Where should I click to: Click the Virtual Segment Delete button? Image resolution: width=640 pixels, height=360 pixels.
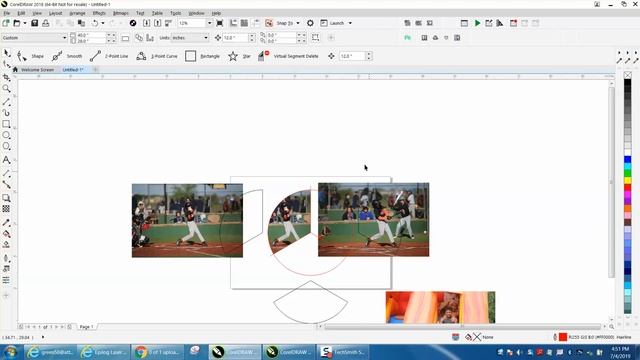coord(288,56)
